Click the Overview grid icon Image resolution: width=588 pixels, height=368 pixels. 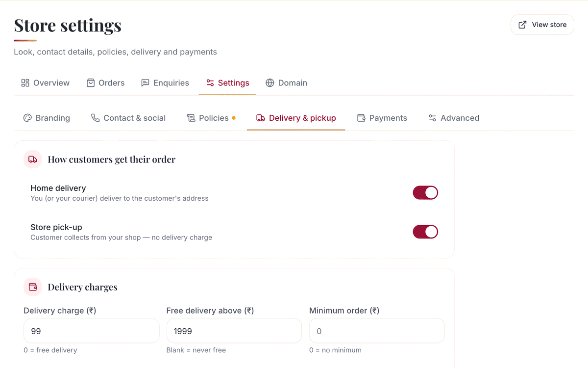click(25, 83)
